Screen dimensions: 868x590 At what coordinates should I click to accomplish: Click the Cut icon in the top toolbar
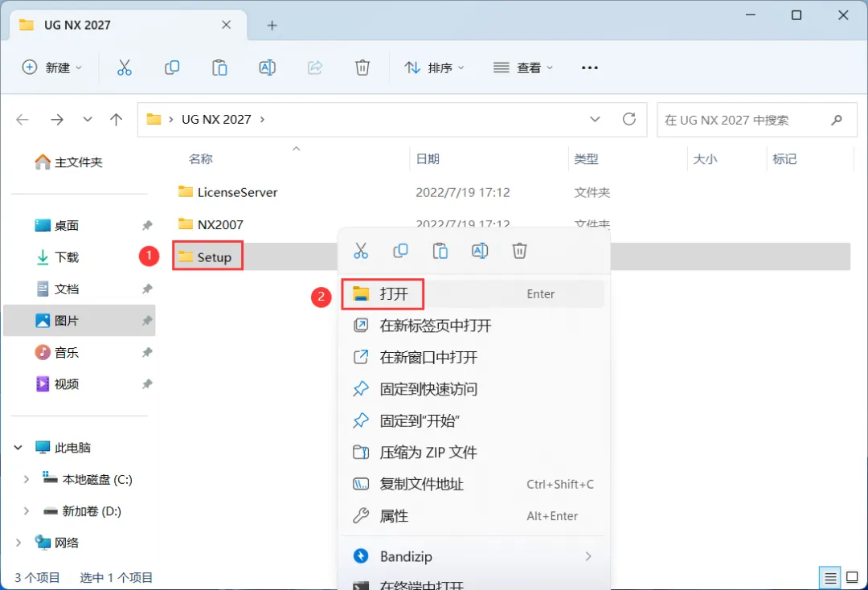[124, 68]
